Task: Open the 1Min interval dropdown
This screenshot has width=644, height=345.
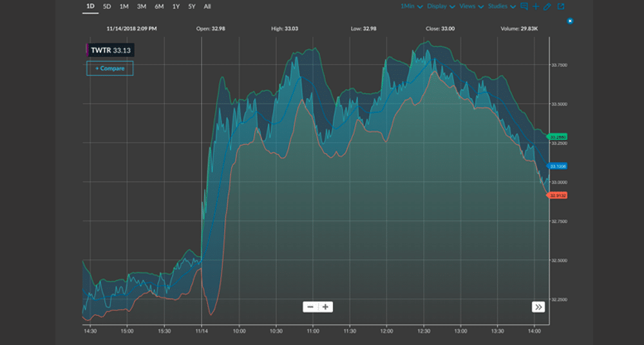Action: 412,6
